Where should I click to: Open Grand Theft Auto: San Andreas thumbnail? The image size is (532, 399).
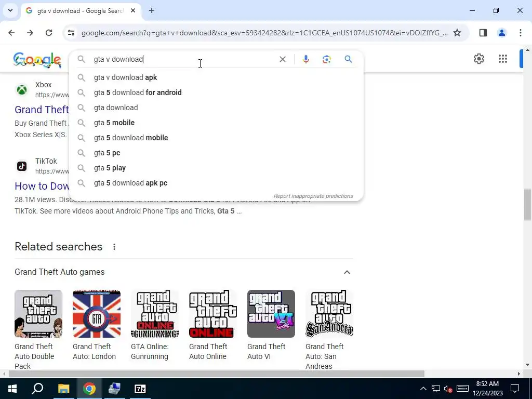coord(329,313)
